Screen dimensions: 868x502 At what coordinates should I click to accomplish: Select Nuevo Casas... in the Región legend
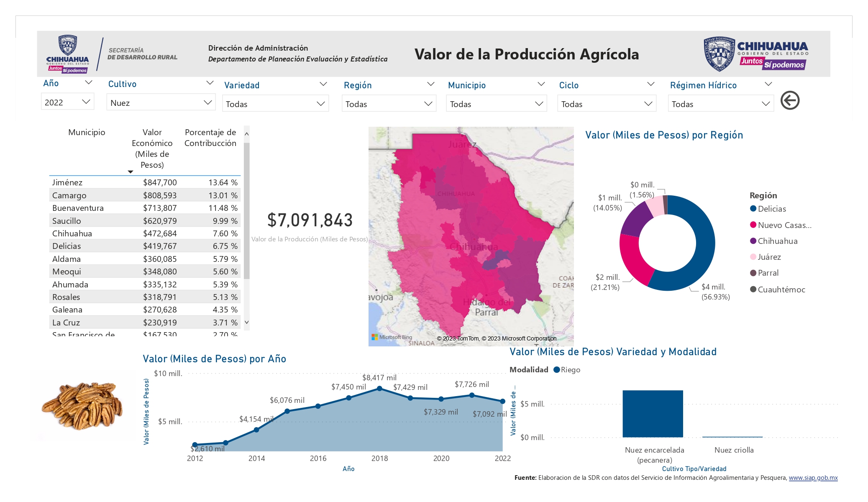[781, 225]
